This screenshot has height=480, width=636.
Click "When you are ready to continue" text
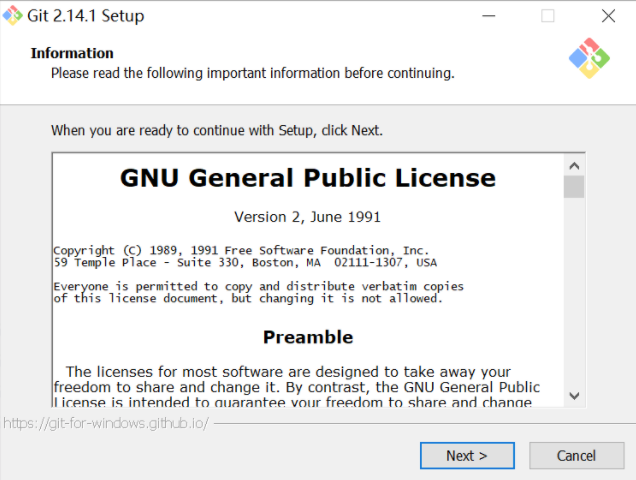click(x=217, y=131)
